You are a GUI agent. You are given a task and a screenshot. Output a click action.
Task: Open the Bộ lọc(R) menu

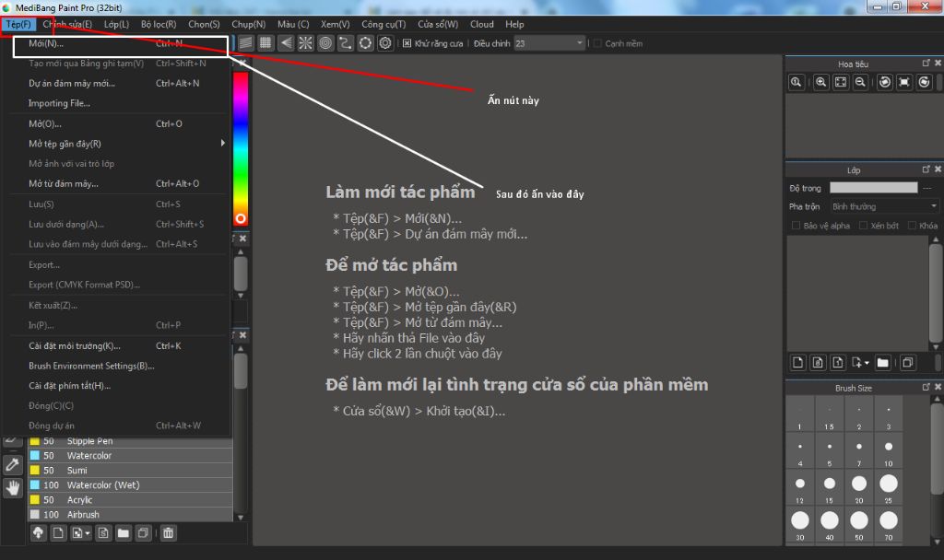pyautogui.click(x=159, y=24)
